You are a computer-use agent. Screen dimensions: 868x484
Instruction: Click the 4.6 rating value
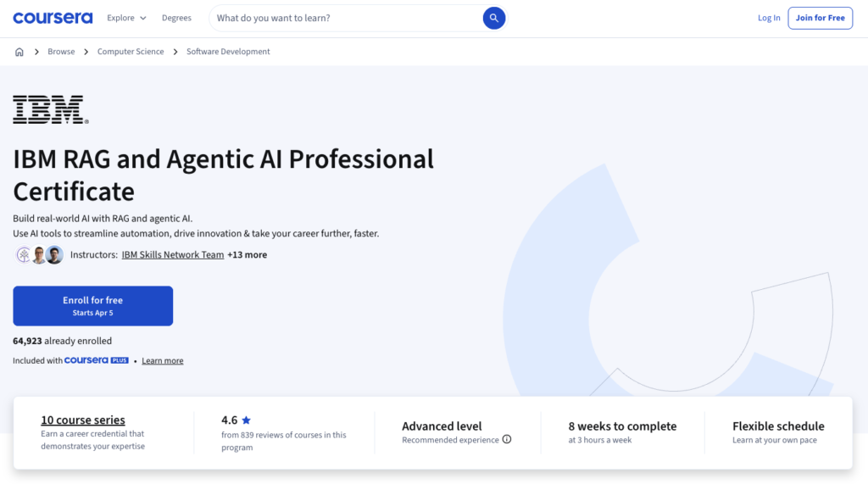229,420
